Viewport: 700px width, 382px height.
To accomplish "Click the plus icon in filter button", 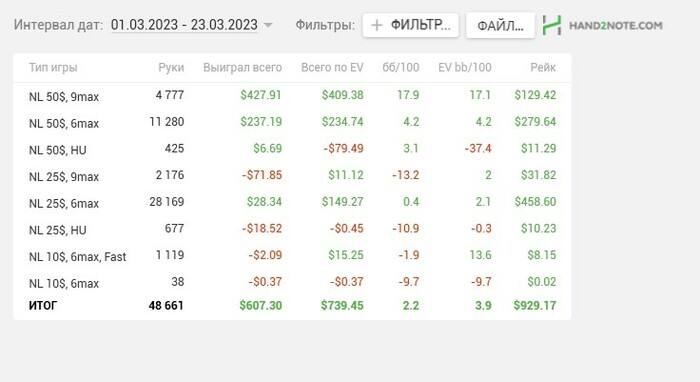I will pos(377,25).
